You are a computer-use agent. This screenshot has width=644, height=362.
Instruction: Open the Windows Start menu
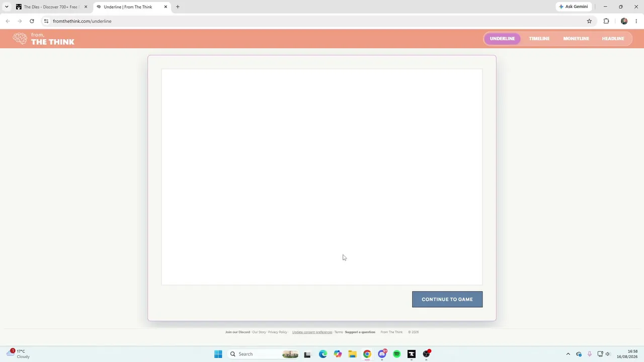[x=218, y=354]
